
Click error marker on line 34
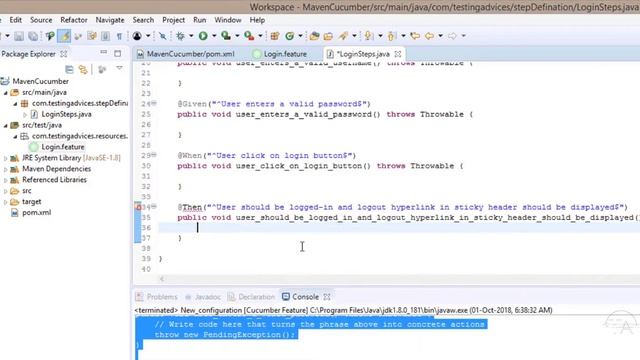[138, 207]
